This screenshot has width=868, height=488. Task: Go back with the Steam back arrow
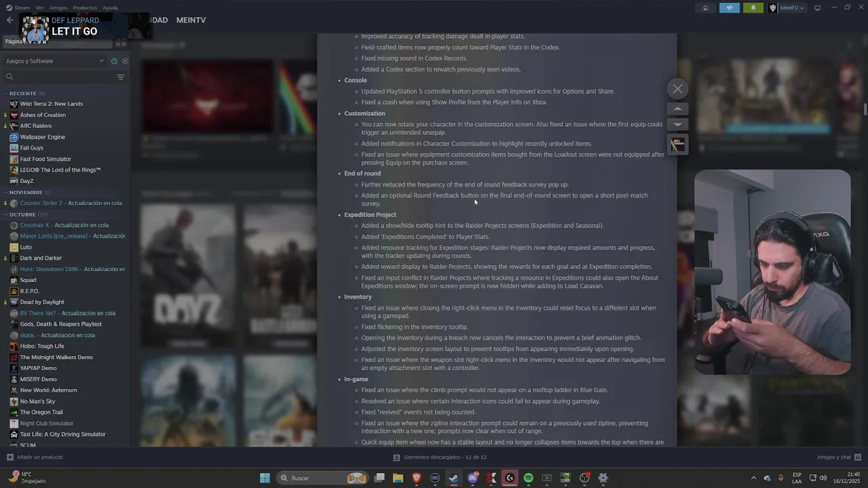pyautogui.click(x=9, y=20)
